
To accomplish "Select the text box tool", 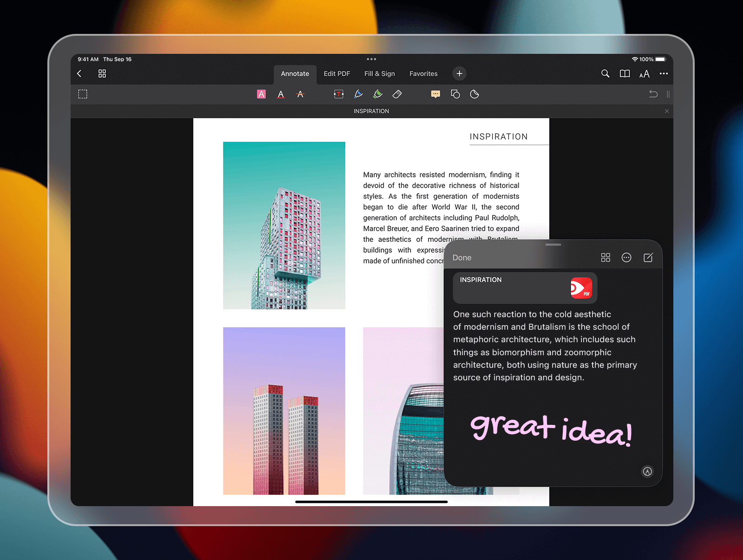I will click(339, 94).
